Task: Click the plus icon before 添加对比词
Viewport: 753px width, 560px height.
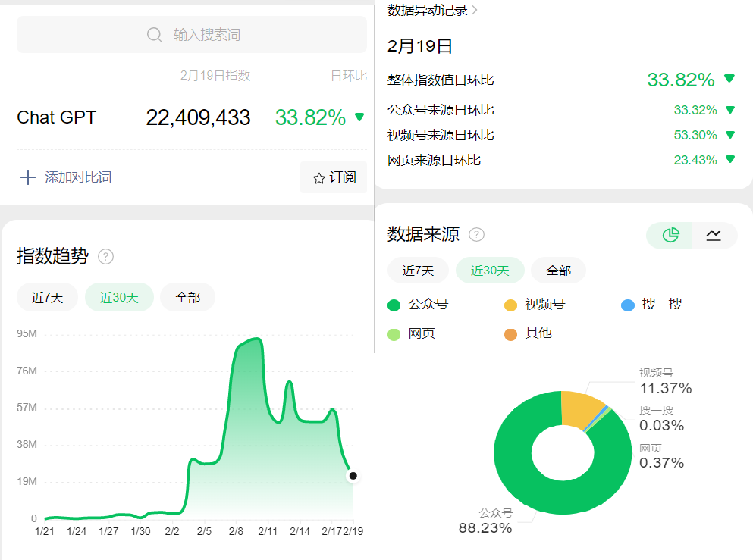Action: tap(27, 177)
